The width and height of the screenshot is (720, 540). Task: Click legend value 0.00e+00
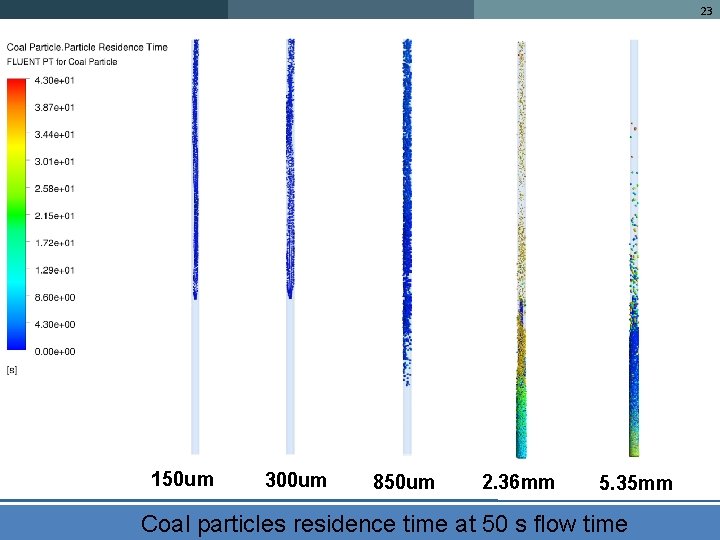click(x=55, y=352)
